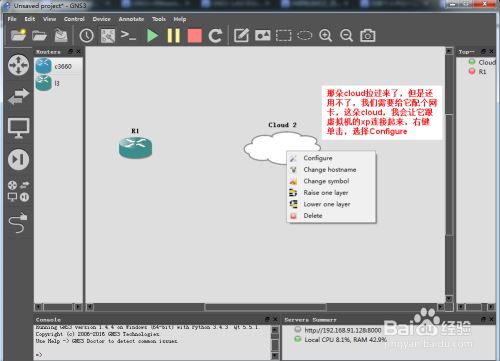Close the Servers Summary panel

[491, 319]
